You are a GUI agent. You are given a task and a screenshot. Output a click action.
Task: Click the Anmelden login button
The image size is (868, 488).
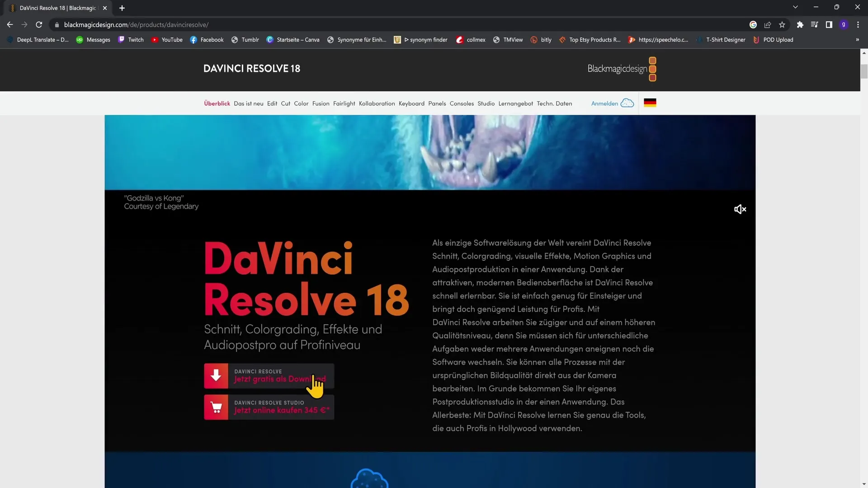(x=604, y=103)
